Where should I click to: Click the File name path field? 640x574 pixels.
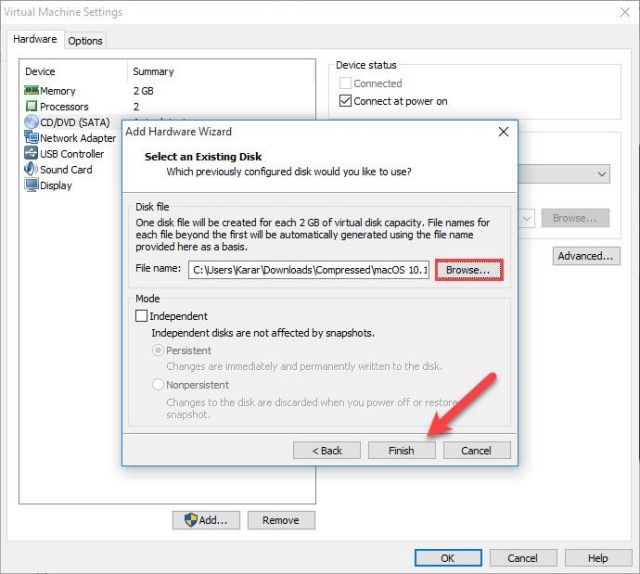coord(309,270)
